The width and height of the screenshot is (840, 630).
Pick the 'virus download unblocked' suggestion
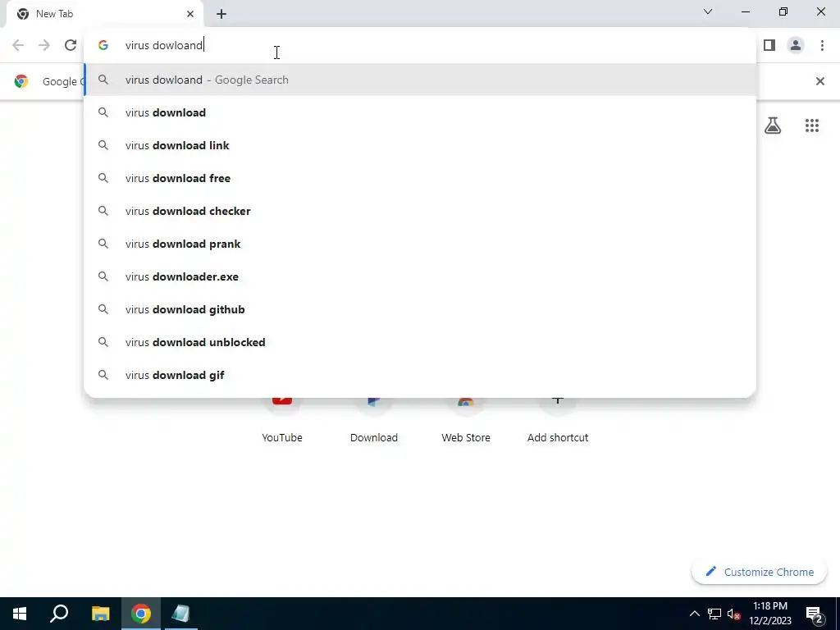pos(420,342)
